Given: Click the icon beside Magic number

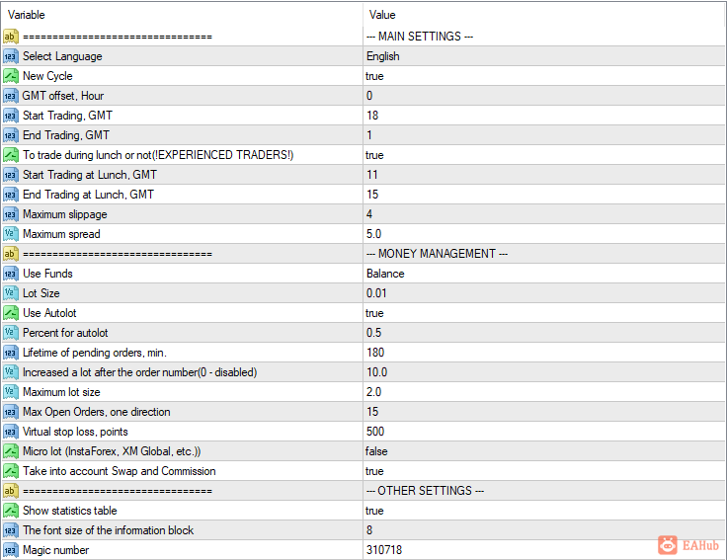Looking at the screenshot, I should [x=11, y=550].
